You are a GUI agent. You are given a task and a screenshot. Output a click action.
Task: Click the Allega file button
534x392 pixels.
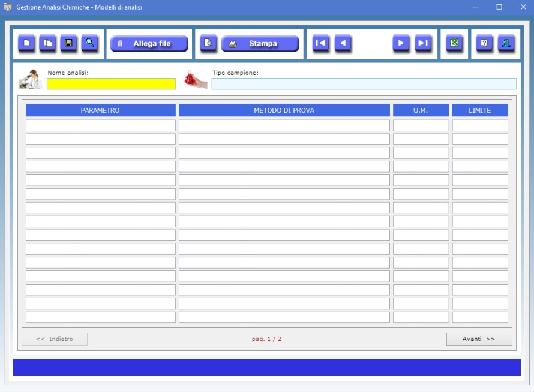pos(149,44)
